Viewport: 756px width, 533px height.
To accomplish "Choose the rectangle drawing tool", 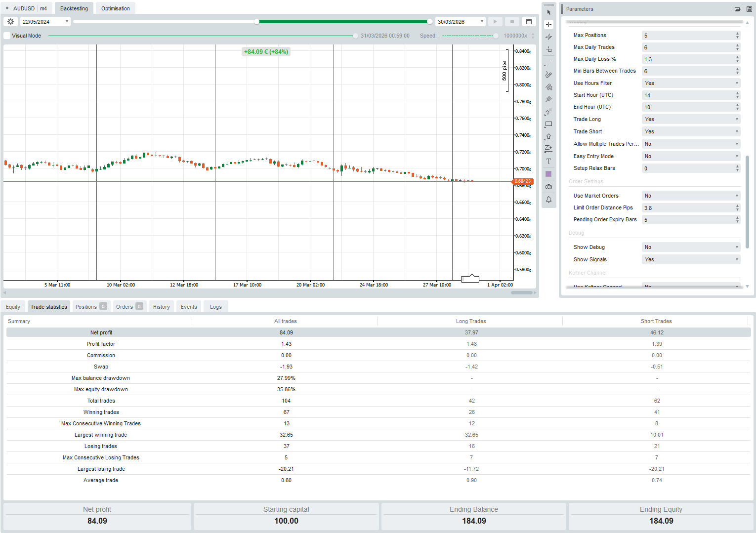I will pos(548,124).
